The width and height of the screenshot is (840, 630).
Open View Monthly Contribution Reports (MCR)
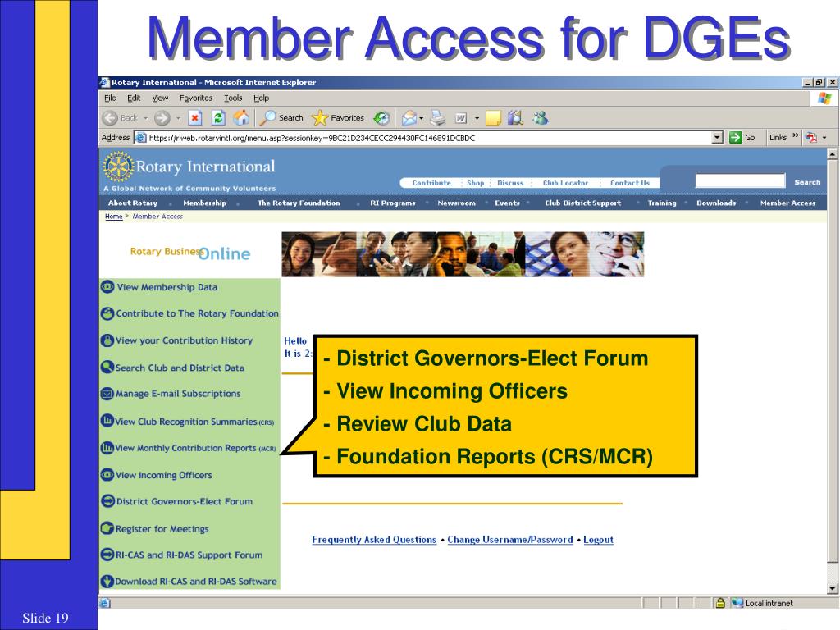point(189,448)
